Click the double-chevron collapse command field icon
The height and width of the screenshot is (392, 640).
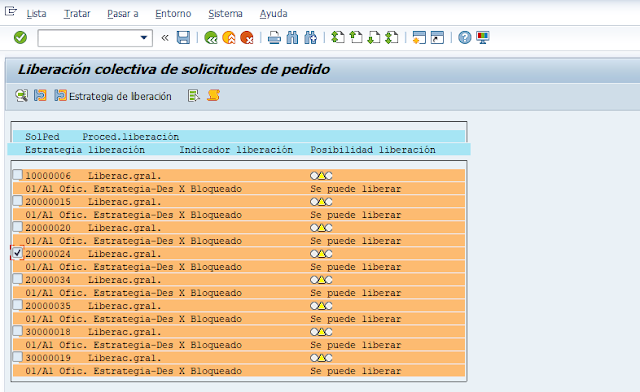point(165,38)
